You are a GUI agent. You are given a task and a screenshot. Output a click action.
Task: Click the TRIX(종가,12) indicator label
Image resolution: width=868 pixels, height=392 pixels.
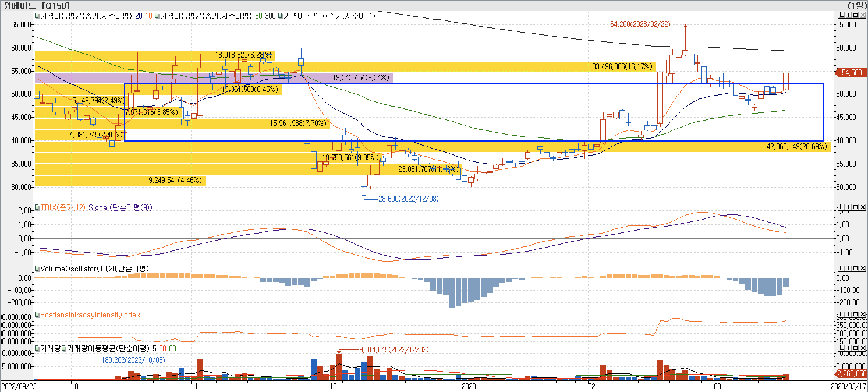(63, 208)
